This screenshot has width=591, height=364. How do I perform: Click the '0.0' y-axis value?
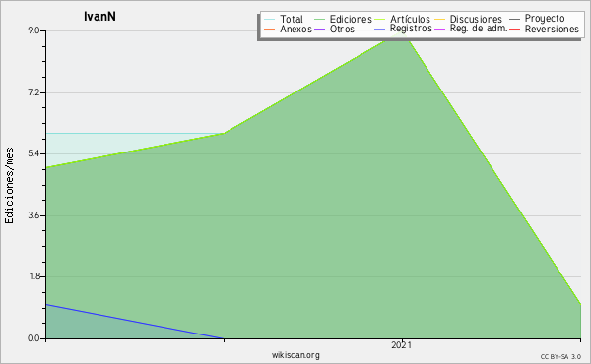tap(34, 338)
